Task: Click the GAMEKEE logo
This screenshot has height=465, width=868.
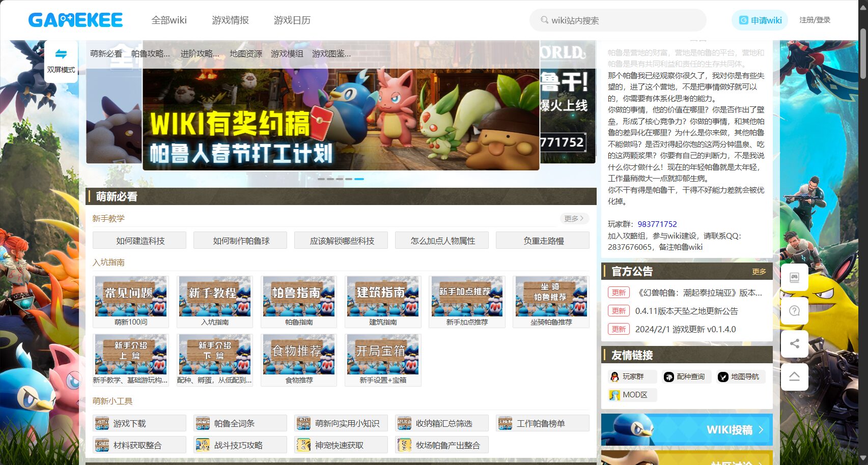Action: coord(75,19)
